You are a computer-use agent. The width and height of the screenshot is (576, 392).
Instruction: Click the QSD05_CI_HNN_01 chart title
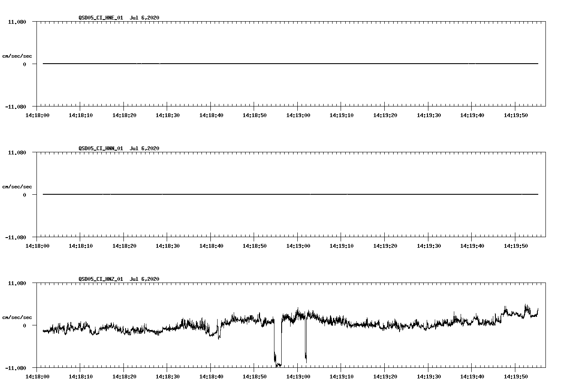click(119, 148)
